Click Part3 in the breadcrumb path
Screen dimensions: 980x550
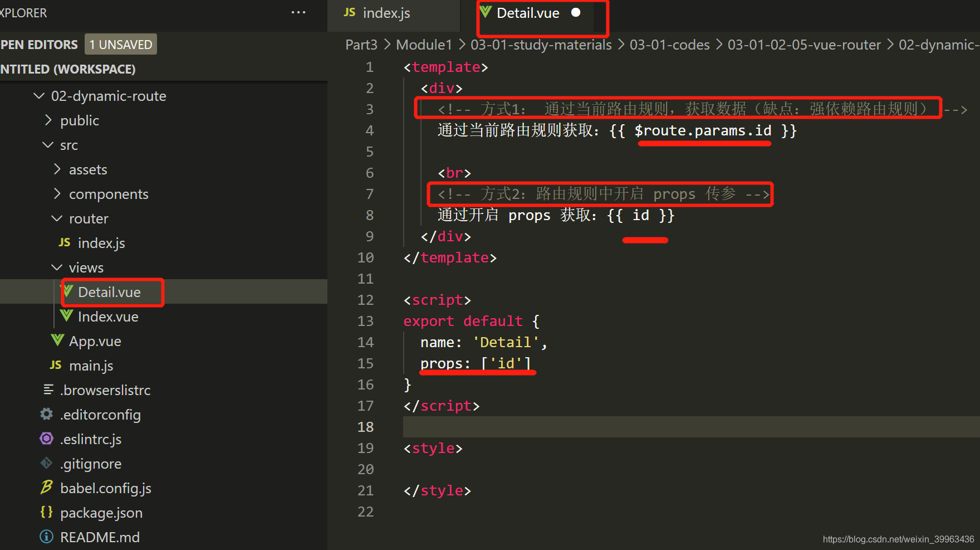click(361, 45)
